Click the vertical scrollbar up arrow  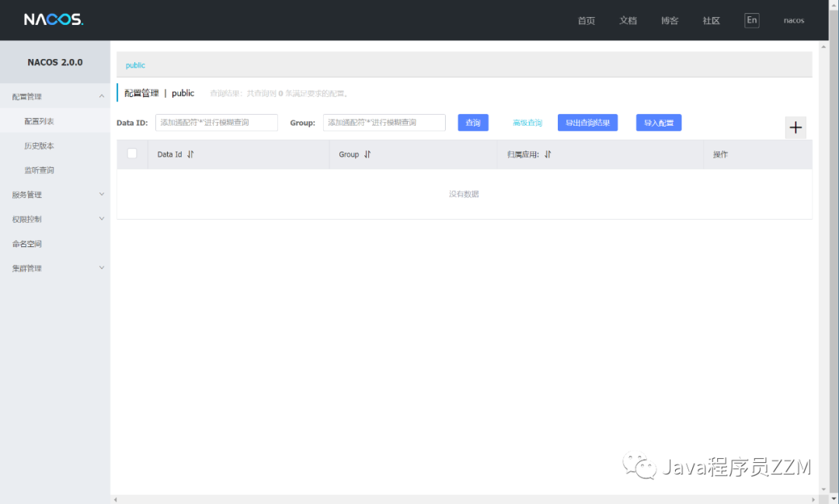[x=823, y=47]
